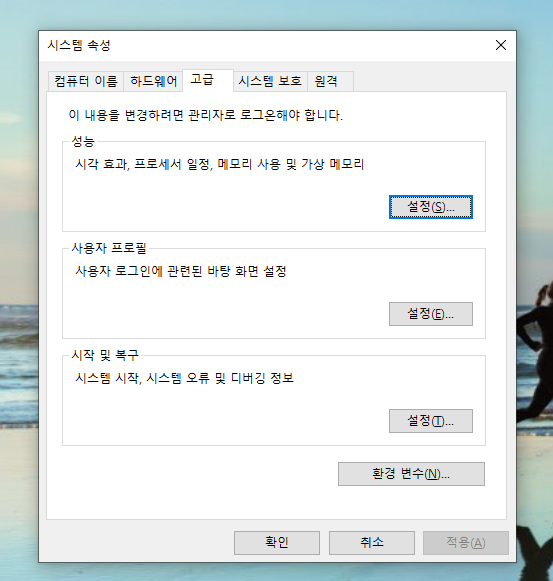
Task: Confirm with the 확인 button
Action: click(x=277, y=543)
